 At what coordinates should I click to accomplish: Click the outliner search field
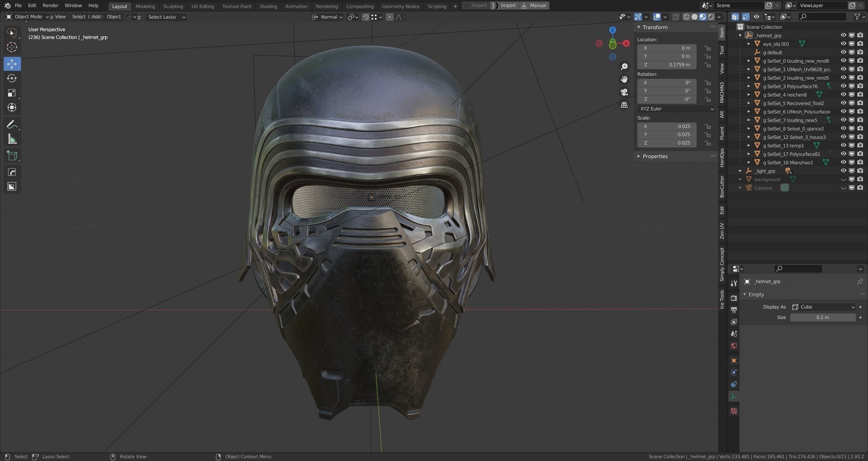822,17
